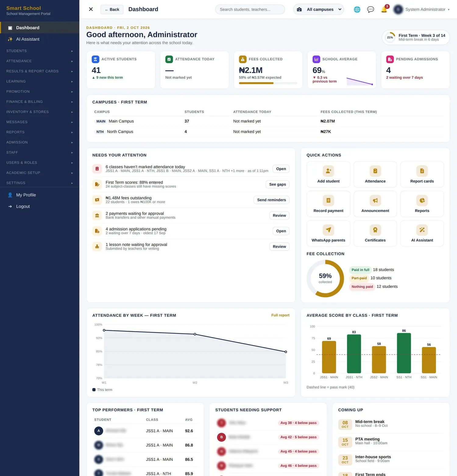Open My Profile in the sidebar
The image size is (457, 476).
coord(40,195)
